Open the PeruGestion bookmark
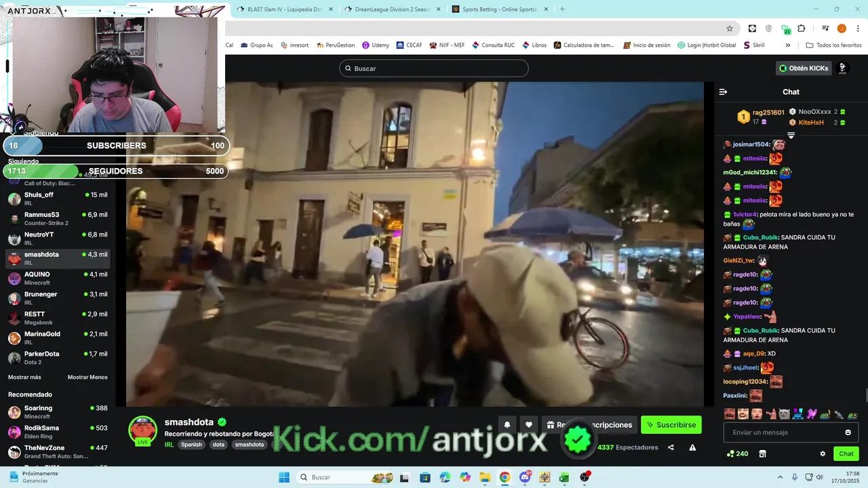The height and width of the screenshot is (488, 868). click(x=335, y=45)
